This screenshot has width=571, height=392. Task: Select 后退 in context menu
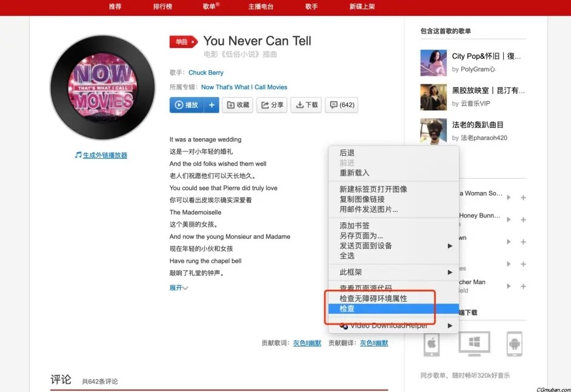tap(393, 153)
